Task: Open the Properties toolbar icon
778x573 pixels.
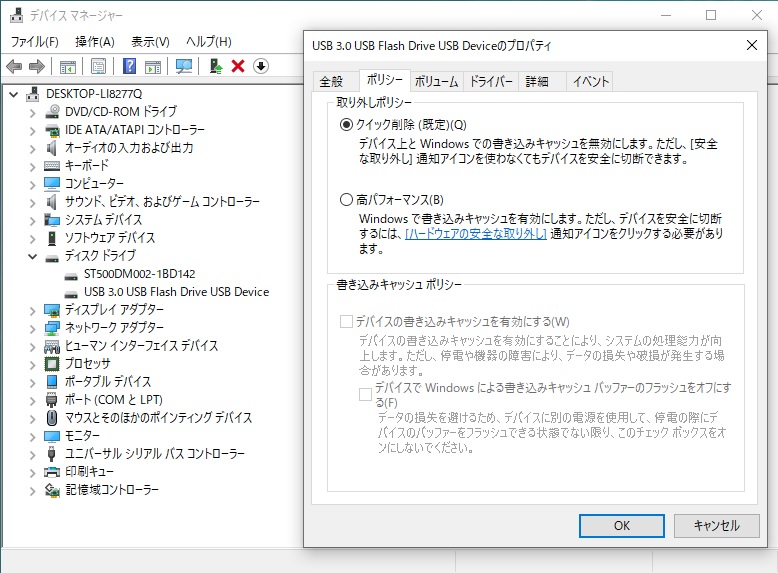Action: pos(98,66)
